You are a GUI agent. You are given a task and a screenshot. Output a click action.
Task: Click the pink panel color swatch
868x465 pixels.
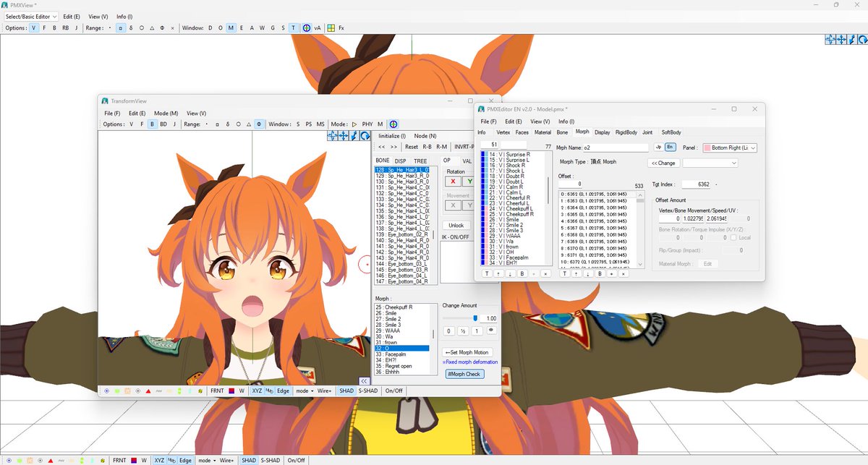(706, 148)
